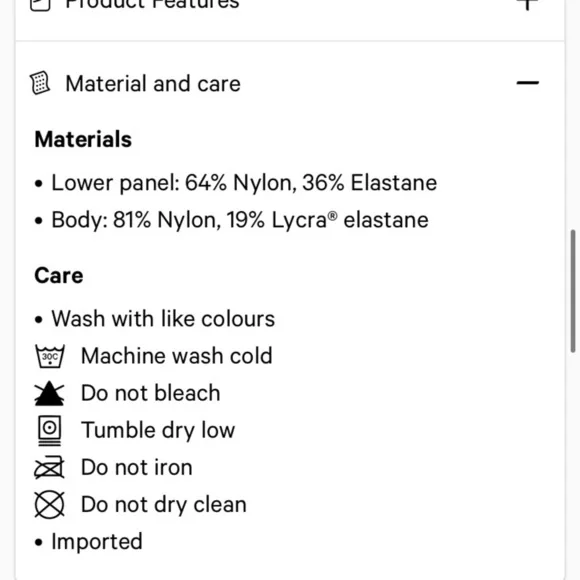This screenshot has height=580, width=580.
Task: Click Body 81% Nylon Lycra line
Action: tap(240, 220)
